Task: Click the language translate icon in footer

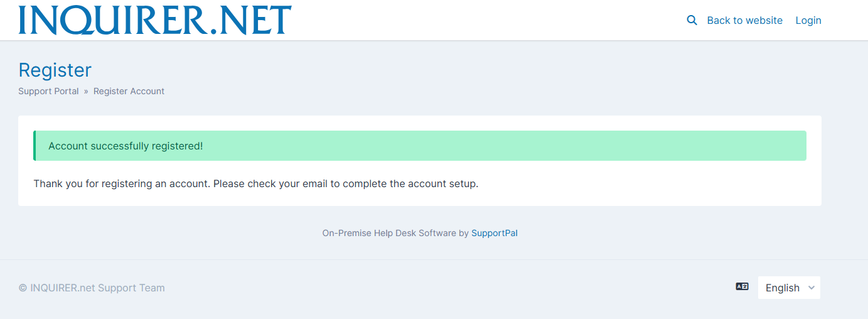Action: coord(742,287)
